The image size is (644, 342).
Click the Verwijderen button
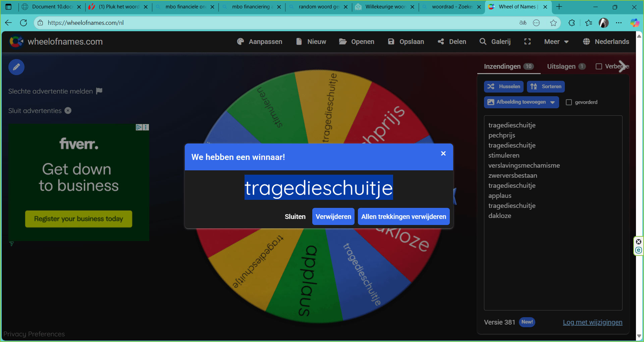click(x=333, y=217)
